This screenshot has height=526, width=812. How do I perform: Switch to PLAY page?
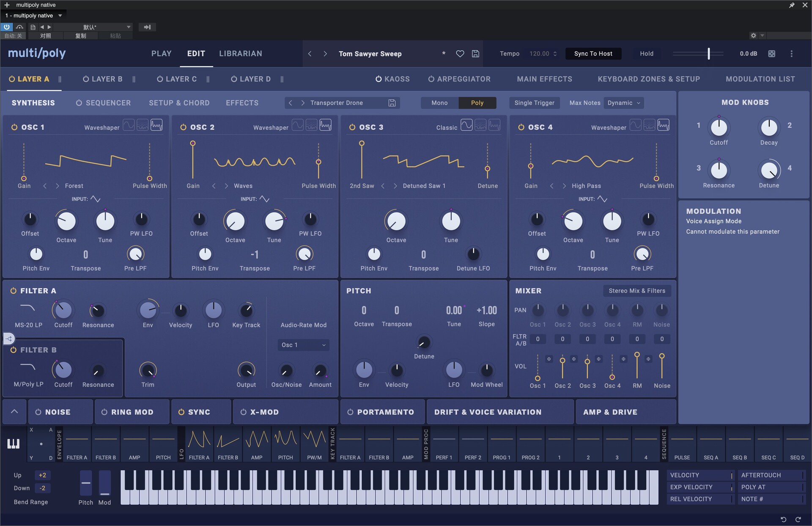[x=162, y=54]
